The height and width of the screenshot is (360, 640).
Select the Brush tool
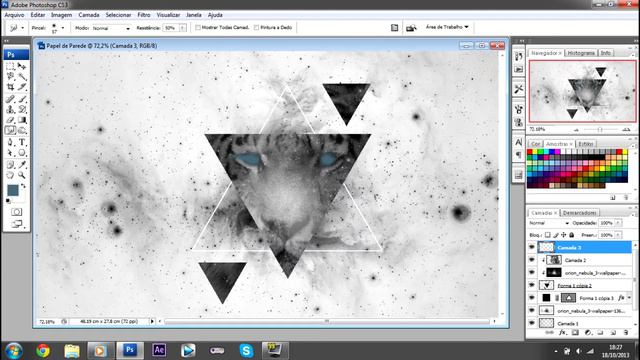click(22, 99)
